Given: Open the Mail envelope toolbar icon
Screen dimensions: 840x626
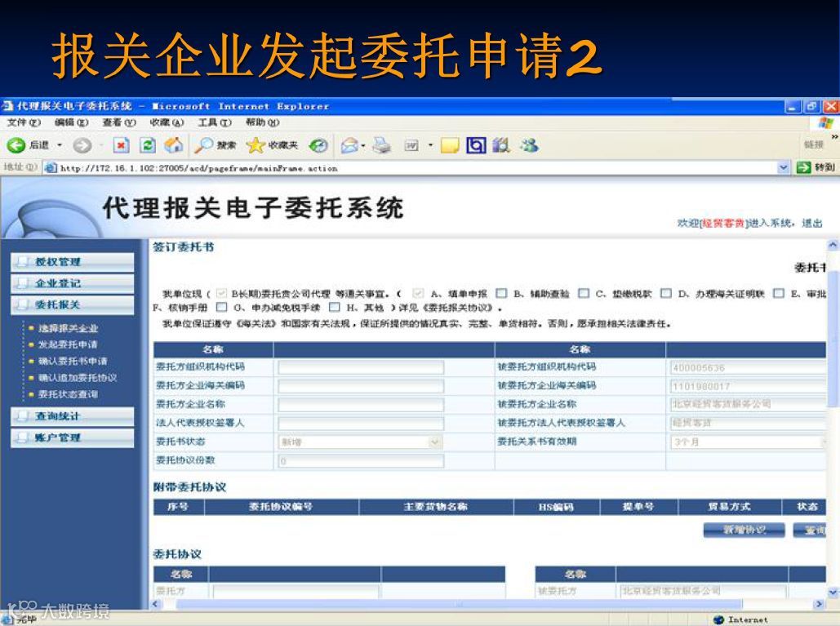Looking at the screenshot, I should coord(349,145).
